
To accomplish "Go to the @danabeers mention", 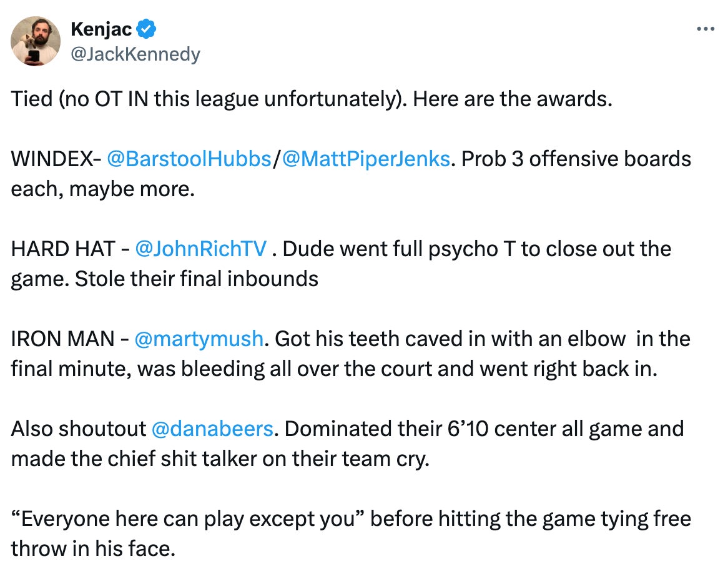I will tap(212, 429).
